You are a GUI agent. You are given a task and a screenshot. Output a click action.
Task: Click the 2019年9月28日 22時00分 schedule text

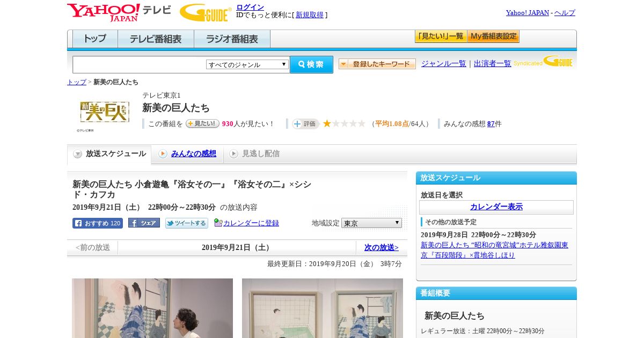click(478, 235)
